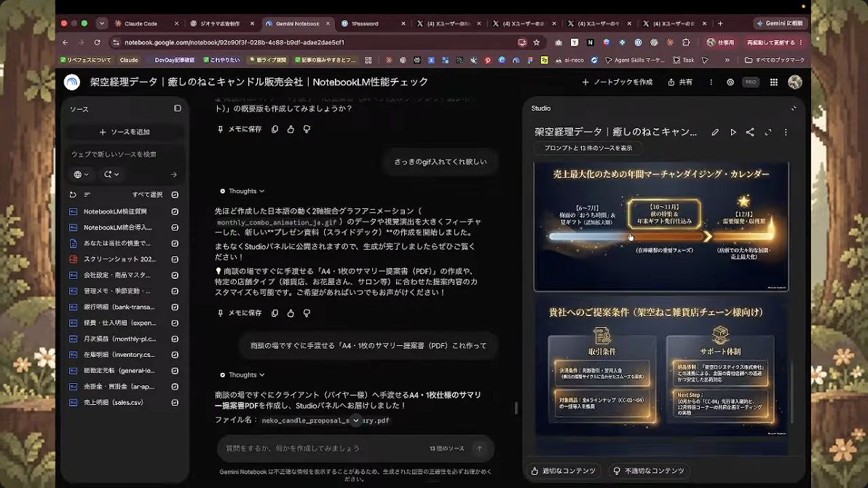
Task: Open the Google apps grid icon
Action: click(x=773, y=82)
